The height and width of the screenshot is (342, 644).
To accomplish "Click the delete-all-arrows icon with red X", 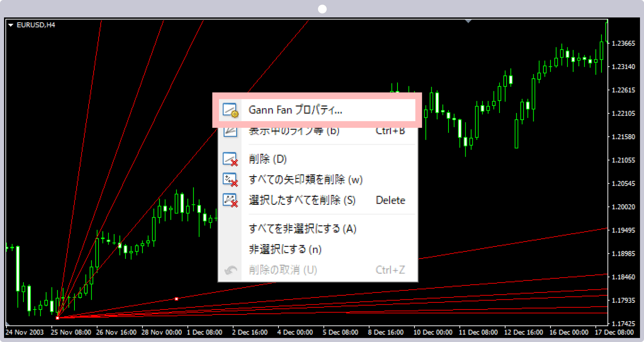I will pyautogui.click(x=230, y=180).
